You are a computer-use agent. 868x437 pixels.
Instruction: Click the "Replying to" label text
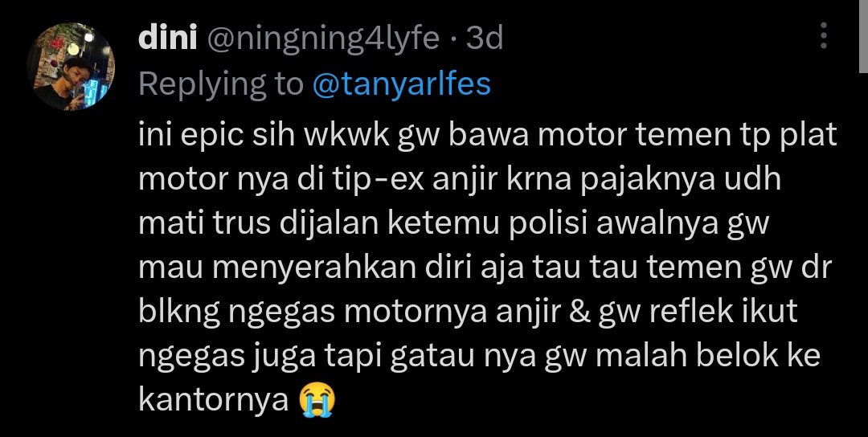click(x=221, y=84)
